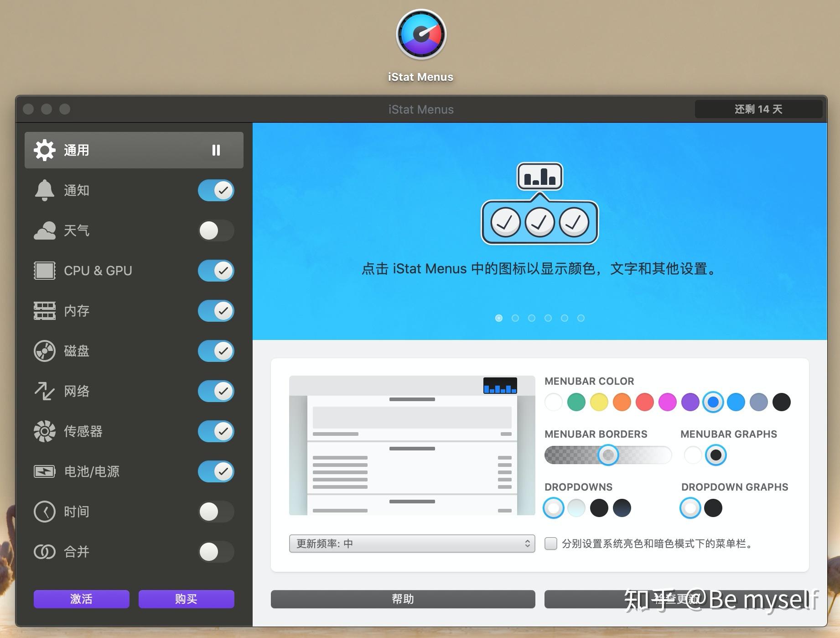Enable the 时间 time toggle

pyautogui.click(x=216, y=512)
